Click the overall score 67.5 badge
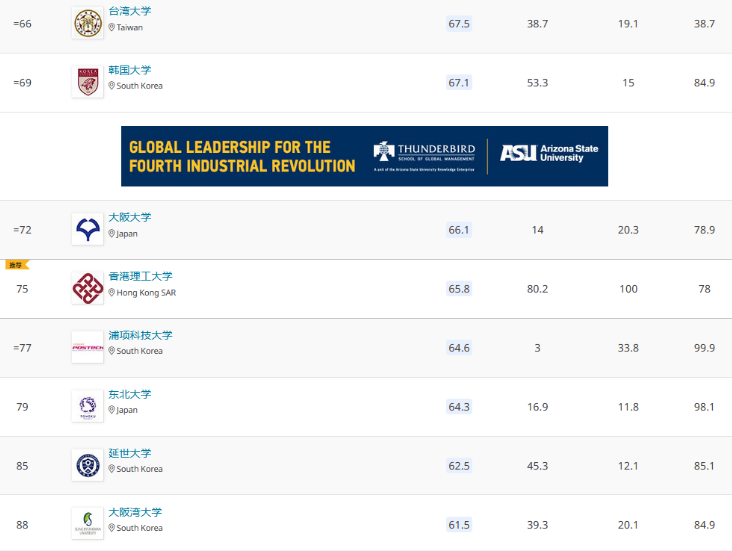Screen dimensions: 732x551 (459, 24)
